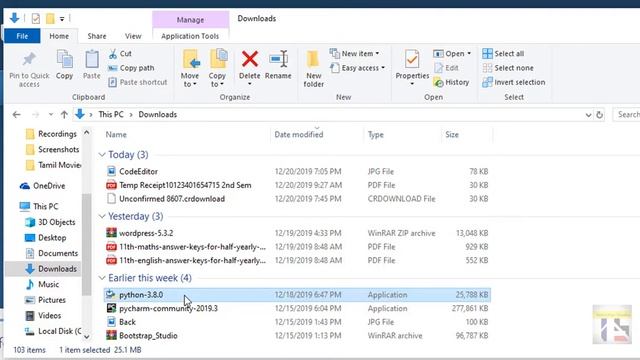The height and width of the screenshot is (360, 640).
Task: Collapse the Today group
Action: tap(102, 154)
